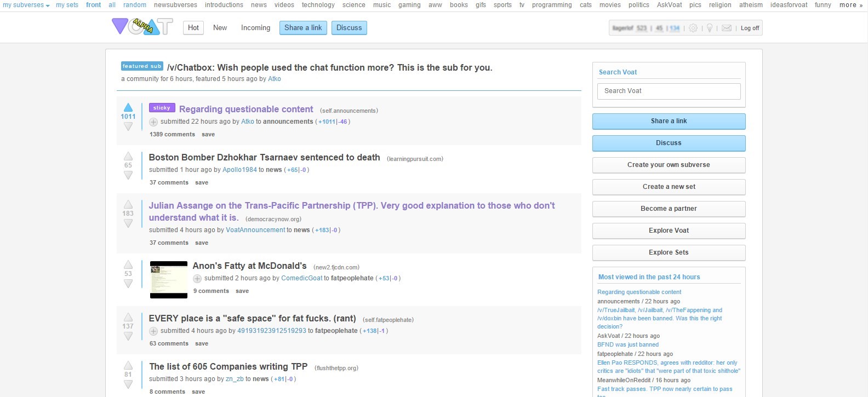The height and width of the screenshot is (397, 868).
Task: Open account settings gear icon
Action: [693, 28]
